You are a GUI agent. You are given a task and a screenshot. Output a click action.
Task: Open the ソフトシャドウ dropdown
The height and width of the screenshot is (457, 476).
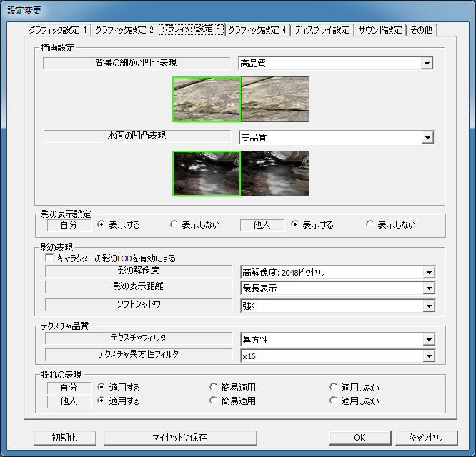tap(427, 306)
